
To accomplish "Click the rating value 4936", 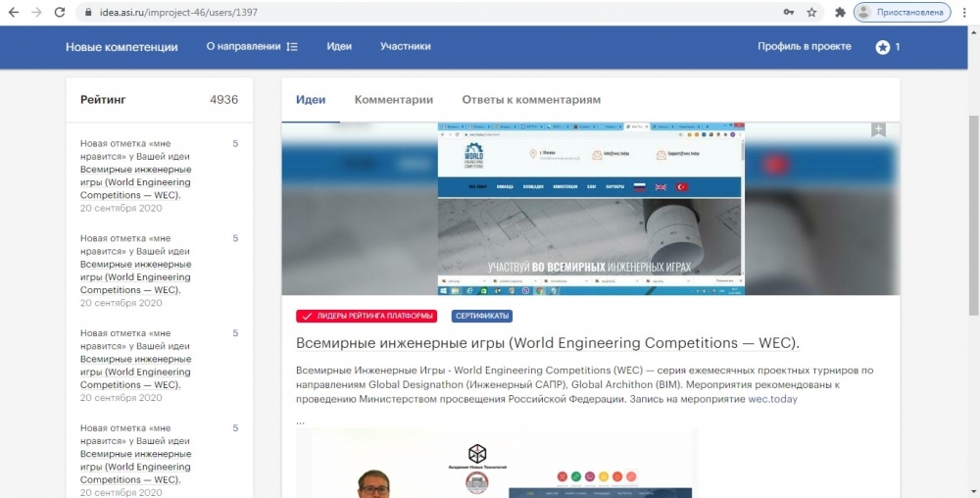I will point(223,99).
